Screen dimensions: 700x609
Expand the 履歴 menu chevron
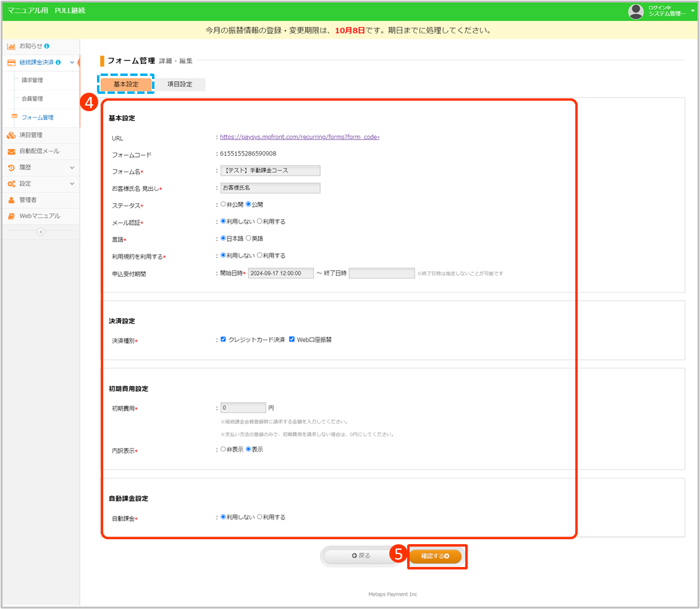72,167
